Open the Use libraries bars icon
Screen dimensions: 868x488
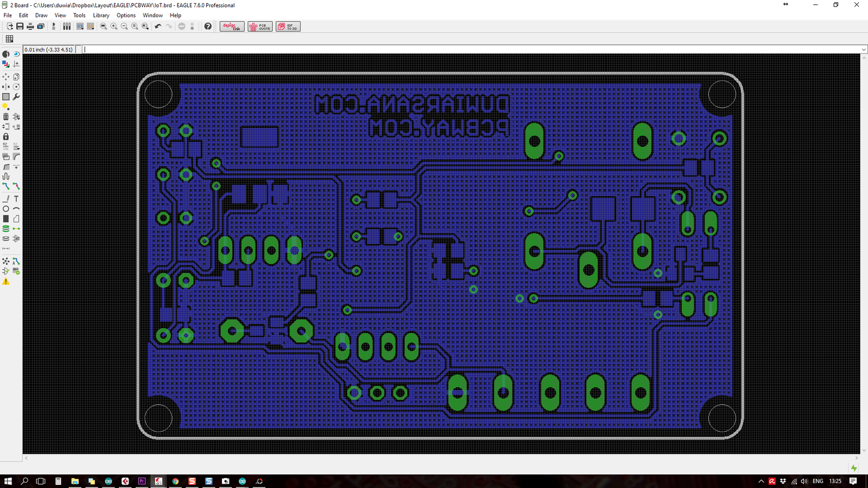click(x=67, y=27)
